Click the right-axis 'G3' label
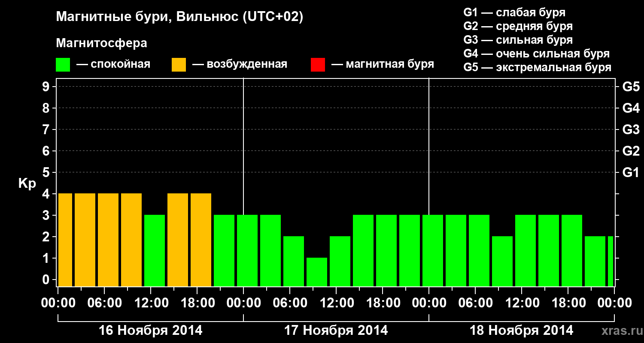The height and width of the screenshot is (343, 644). 631,129
